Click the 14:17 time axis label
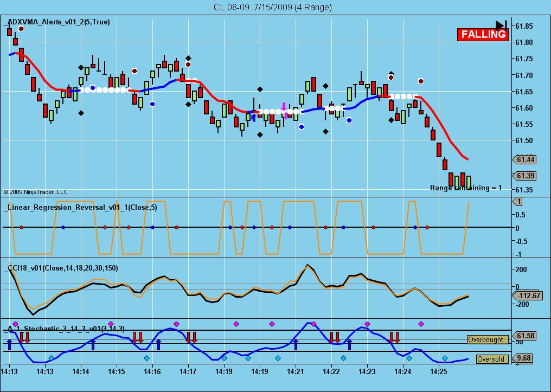This screenshot has width=551, height=392. [x=188, y=371]
